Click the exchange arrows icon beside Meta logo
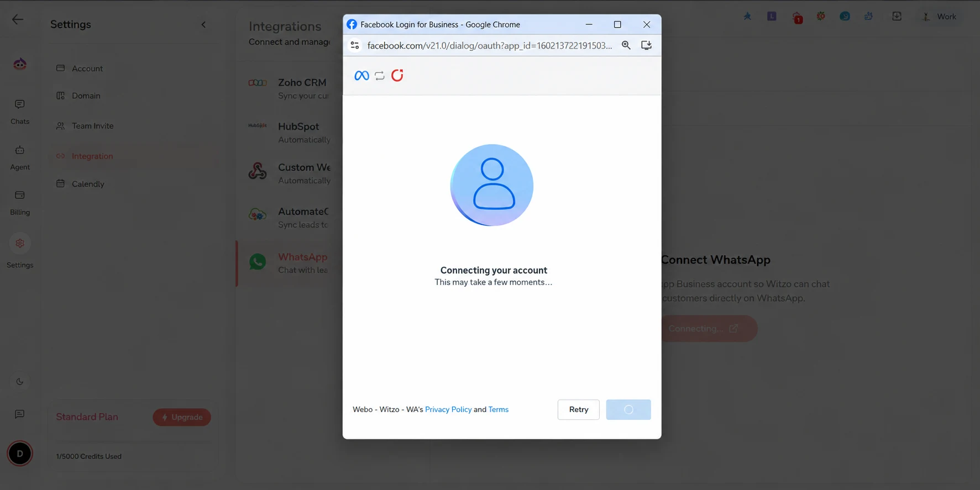 380,76
